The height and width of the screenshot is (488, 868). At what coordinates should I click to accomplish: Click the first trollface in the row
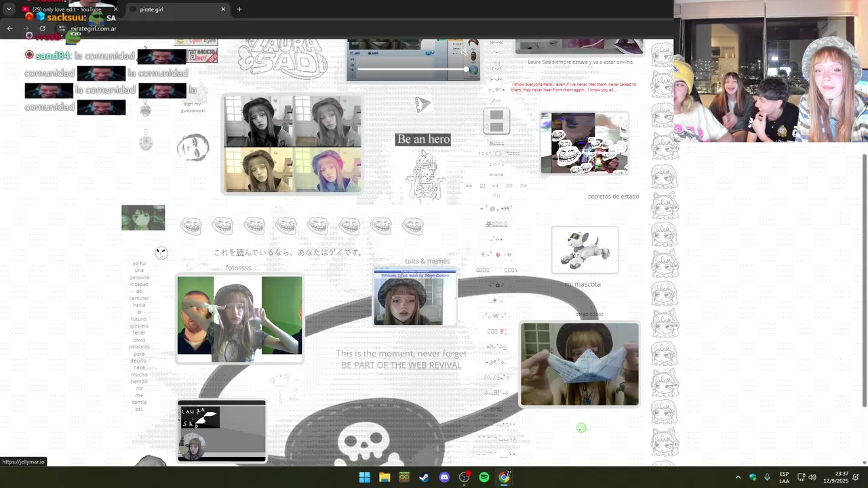coord(191,226)
